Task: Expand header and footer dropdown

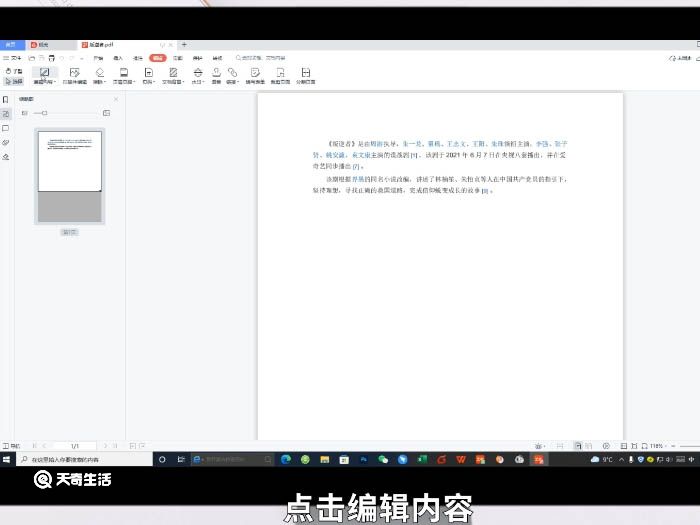Action: point(134,82)
